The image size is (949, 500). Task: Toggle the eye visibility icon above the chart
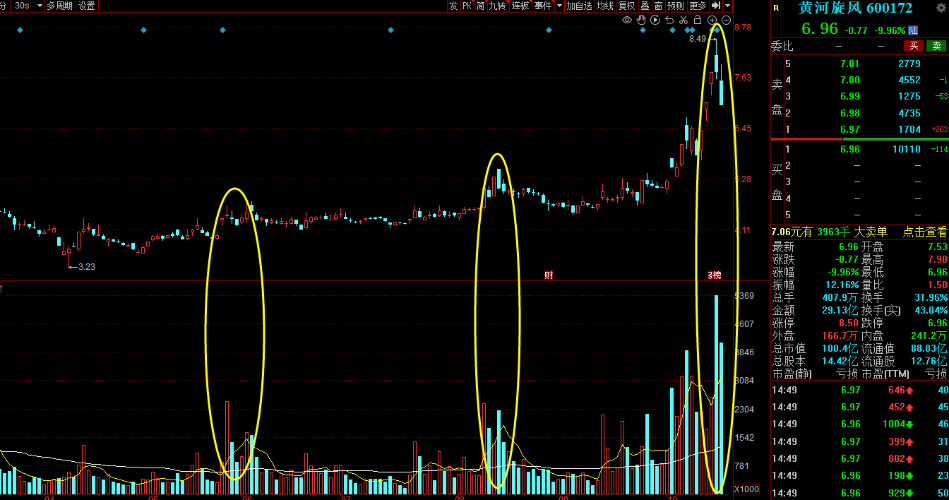tap(627, 20)
